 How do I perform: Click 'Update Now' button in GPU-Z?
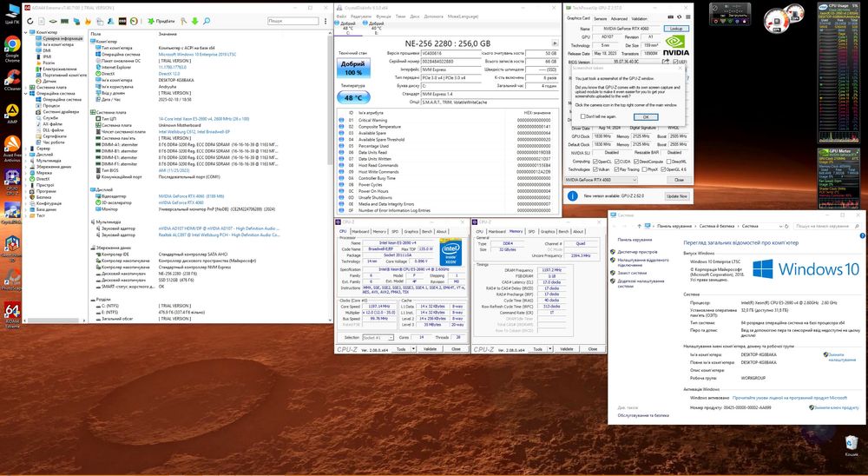[x=677, y=196]
